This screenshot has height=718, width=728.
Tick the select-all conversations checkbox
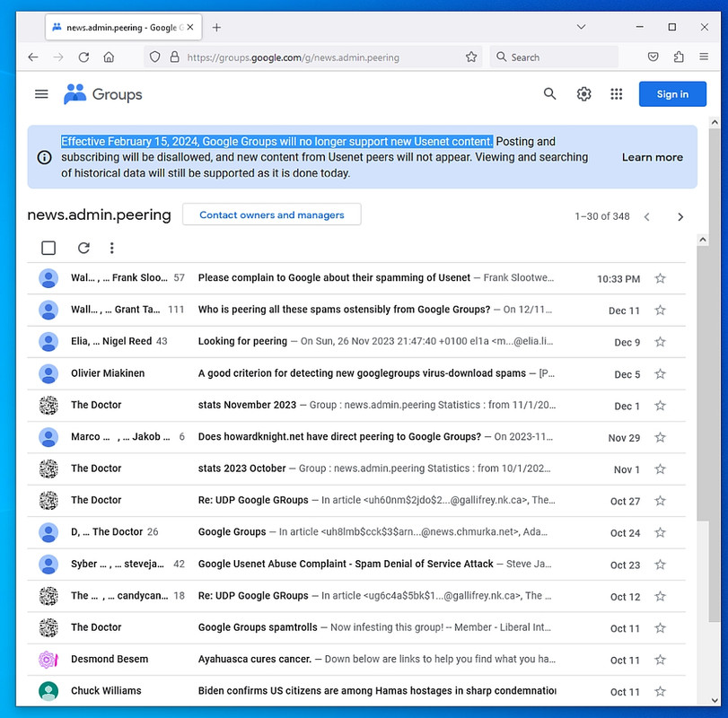pos(48,248)
